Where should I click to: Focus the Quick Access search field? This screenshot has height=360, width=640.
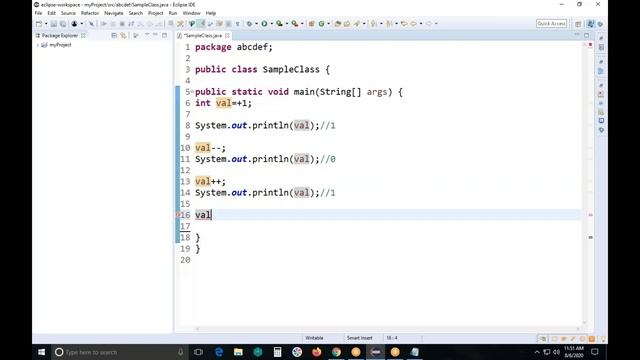click(551, 24)
